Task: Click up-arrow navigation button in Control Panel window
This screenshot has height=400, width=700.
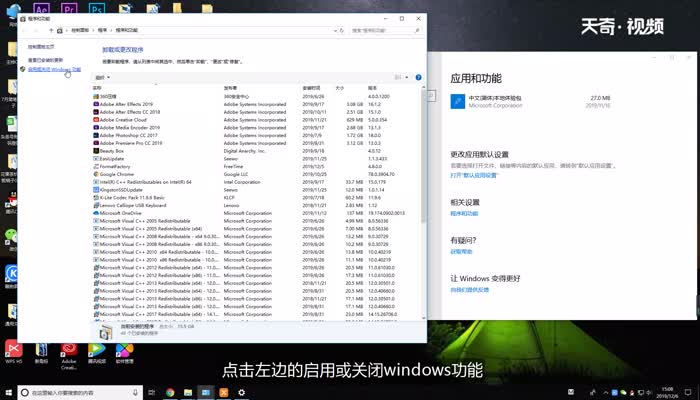Action: 51,30
